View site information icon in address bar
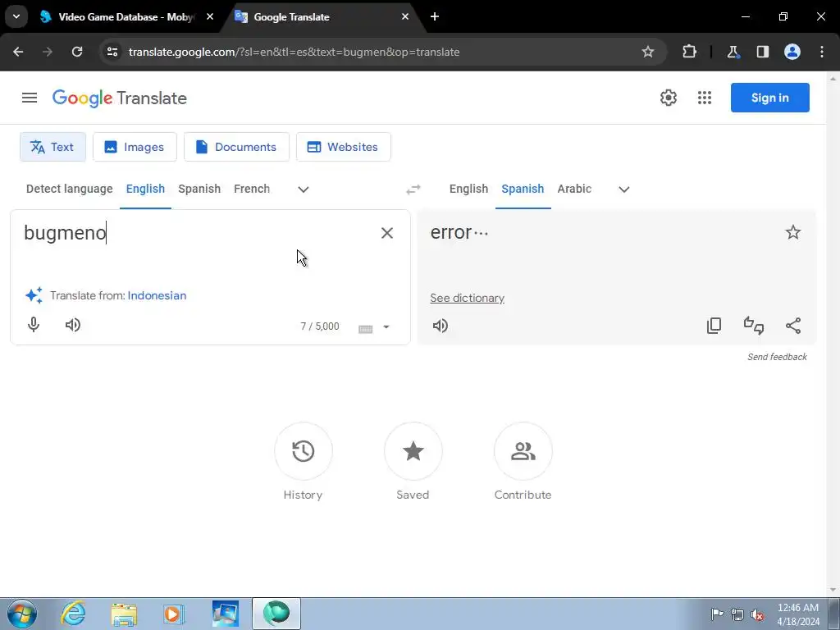This screenshot has height=630, width=840. pos(112,52)
